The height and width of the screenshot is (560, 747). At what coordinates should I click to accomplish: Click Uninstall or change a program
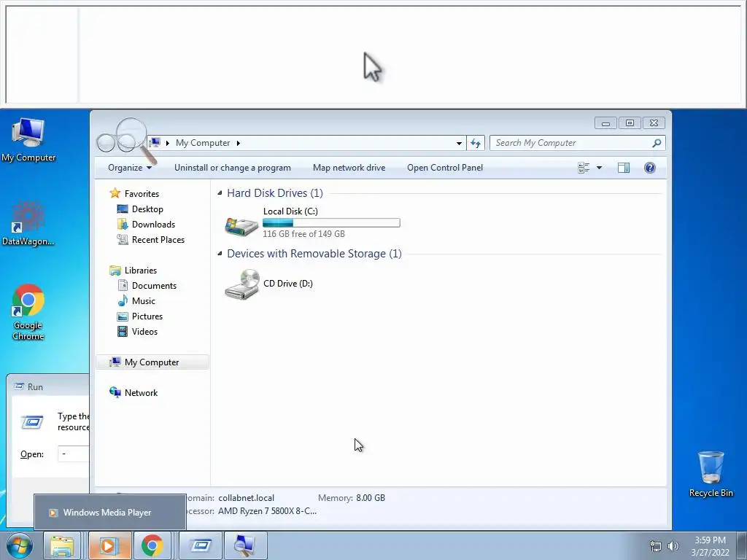pos(233,168)
